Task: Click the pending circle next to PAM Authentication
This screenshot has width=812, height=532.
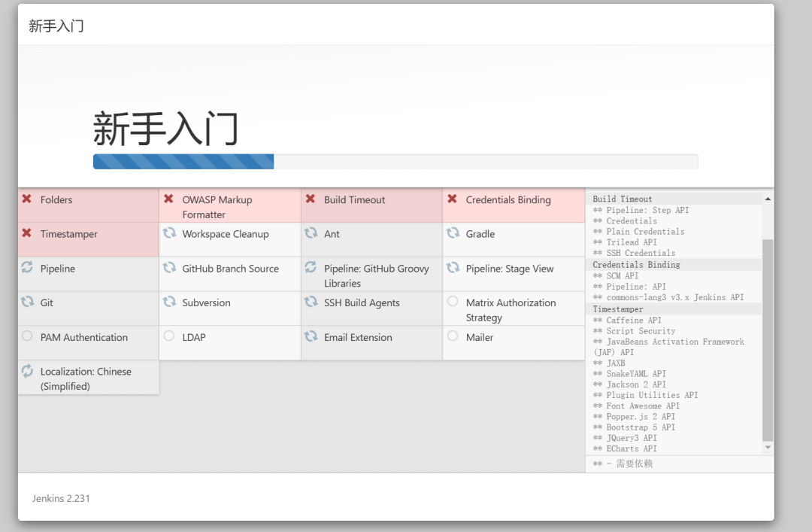Action: (27, 336)
